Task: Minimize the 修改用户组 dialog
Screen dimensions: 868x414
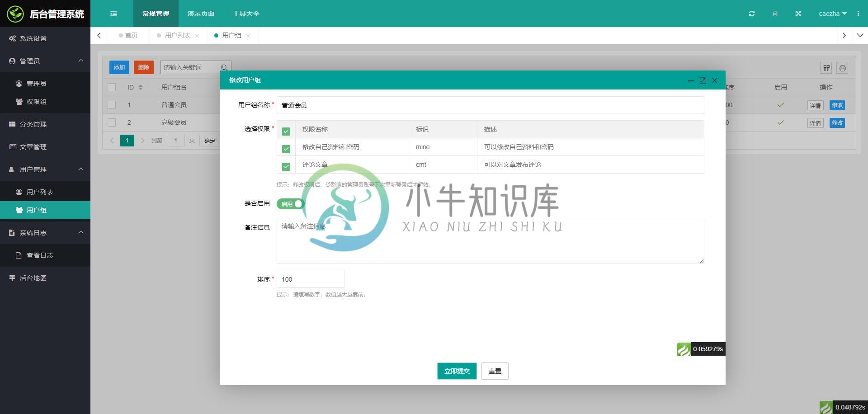Action: (691, 80)
